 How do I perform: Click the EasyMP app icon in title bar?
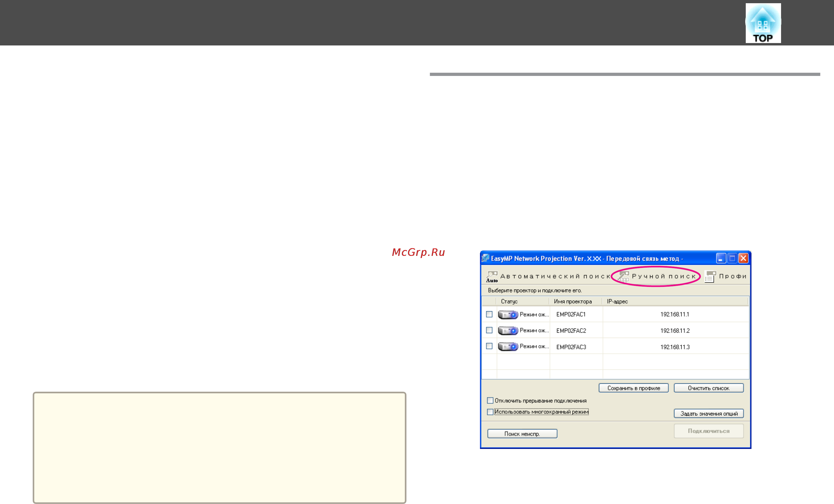[x=485, y=258]
